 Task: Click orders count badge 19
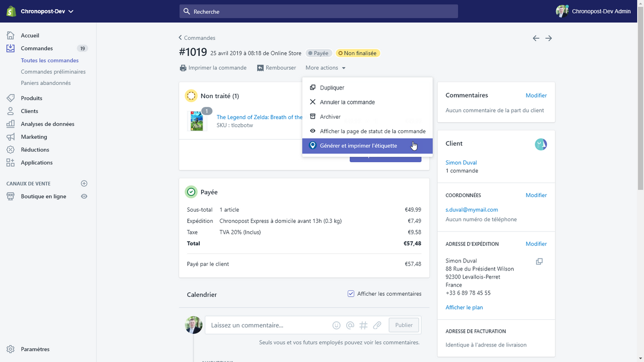(83, 49)
